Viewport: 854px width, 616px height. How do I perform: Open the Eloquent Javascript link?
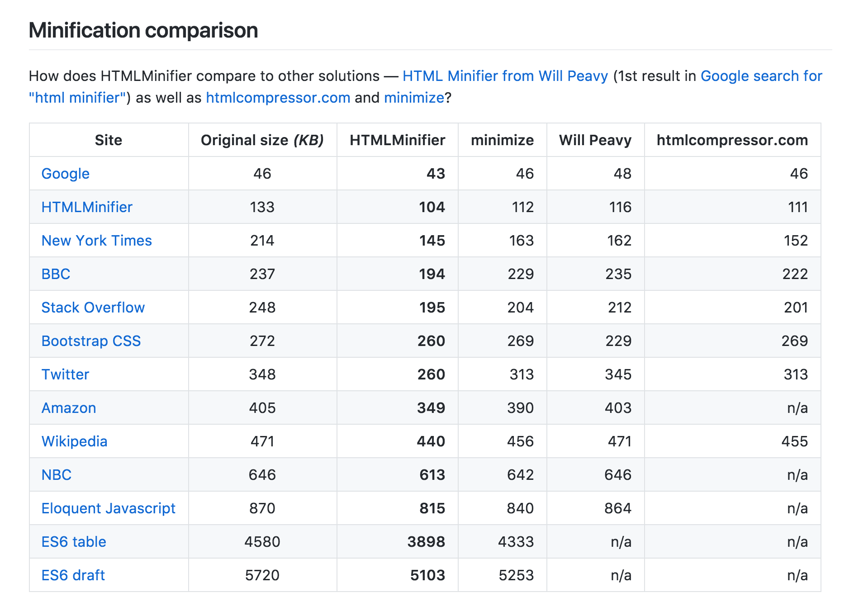click(x=109, y=508)
